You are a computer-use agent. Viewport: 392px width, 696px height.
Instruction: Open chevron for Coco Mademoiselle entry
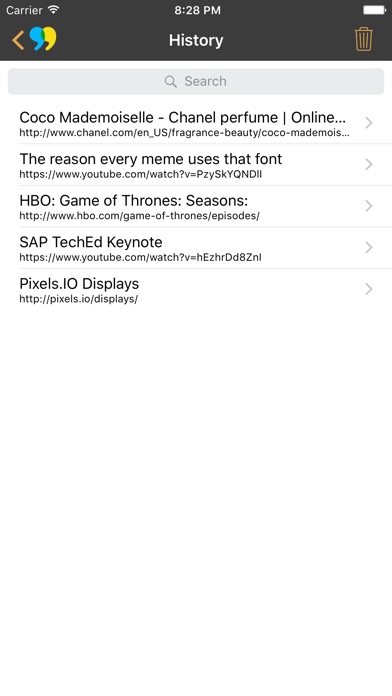click(368, 123)
